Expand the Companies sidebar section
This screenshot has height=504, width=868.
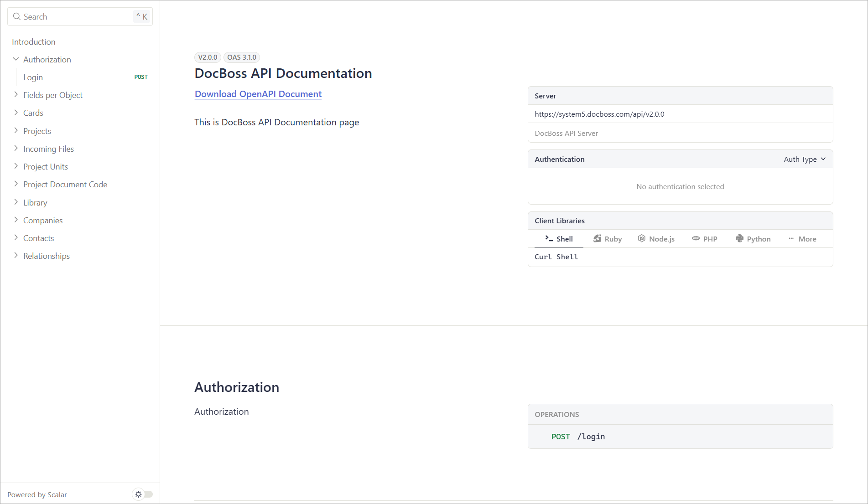[x=16, y=220]
